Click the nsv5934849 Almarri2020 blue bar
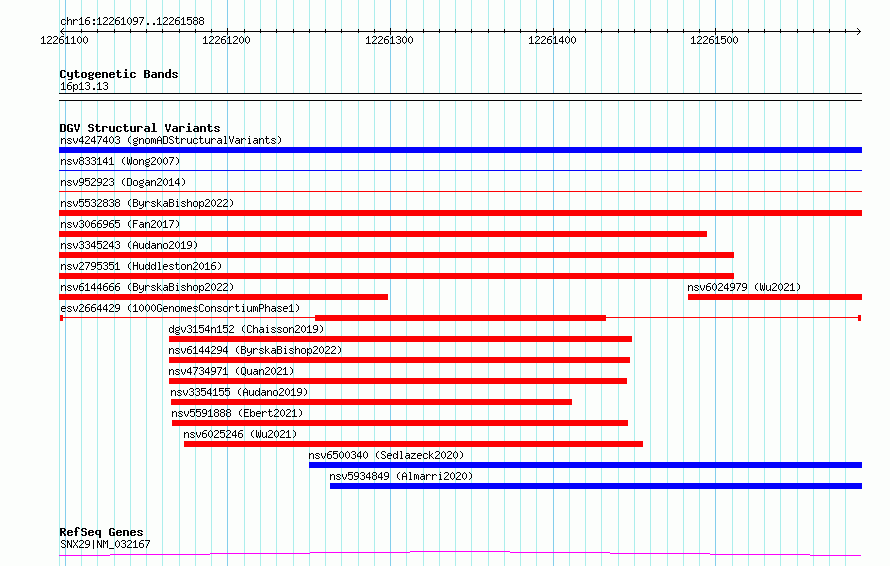The width and height of the screenshot is (890, 566). (596, 486)
